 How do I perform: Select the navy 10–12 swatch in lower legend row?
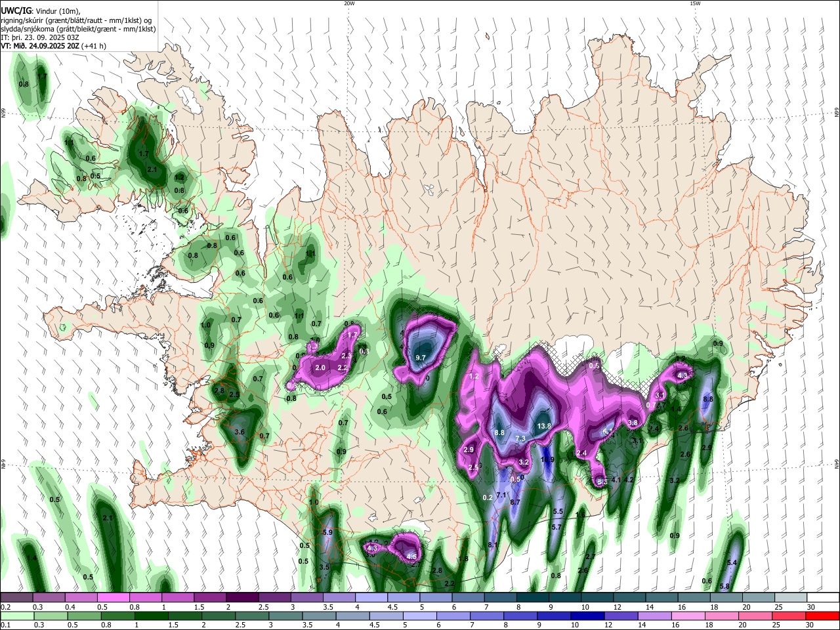[587, 616]
